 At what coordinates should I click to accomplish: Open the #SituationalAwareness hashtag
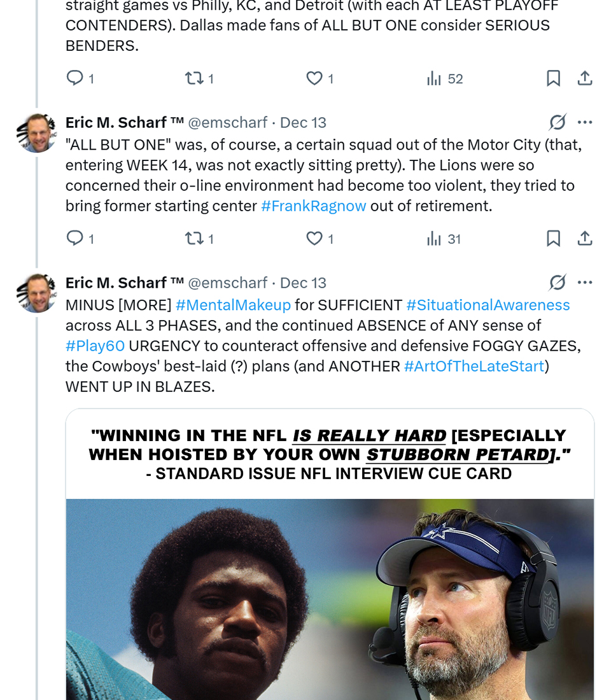488,305
